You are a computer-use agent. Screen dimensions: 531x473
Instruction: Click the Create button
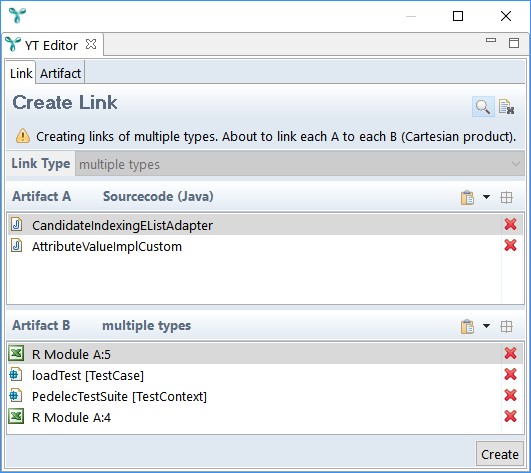pyautogui.click(x=500, y=454)
